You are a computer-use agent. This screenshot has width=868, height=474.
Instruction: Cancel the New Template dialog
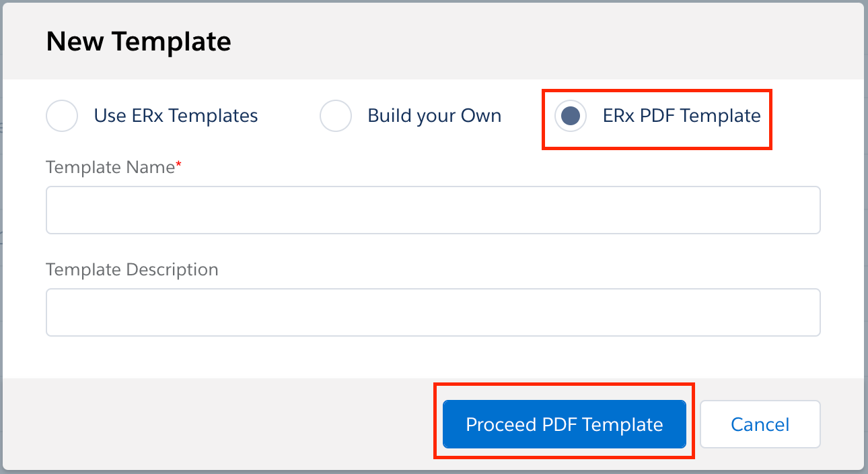click(x=760, y=424)
